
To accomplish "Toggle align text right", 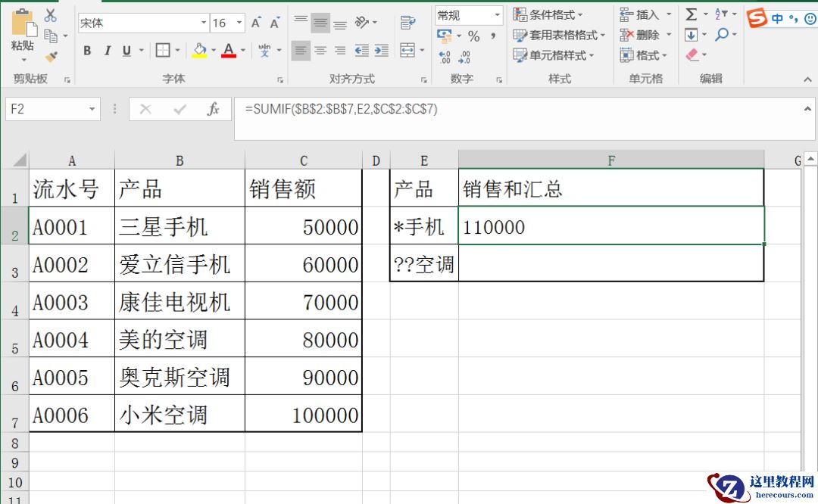I will [x=340, y=51].
